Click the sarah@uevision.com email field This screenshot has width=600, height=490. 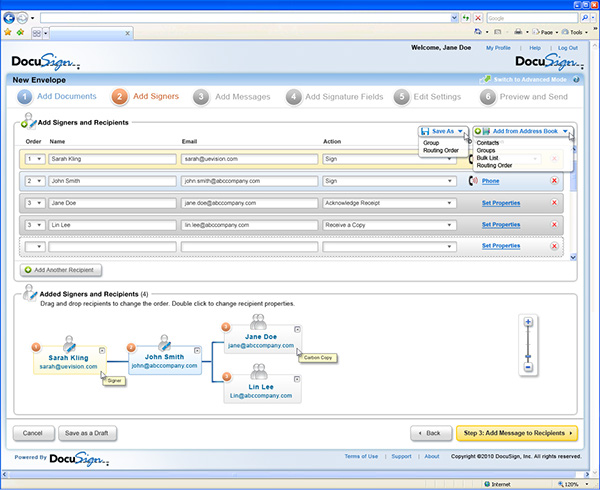click(249, 159)
